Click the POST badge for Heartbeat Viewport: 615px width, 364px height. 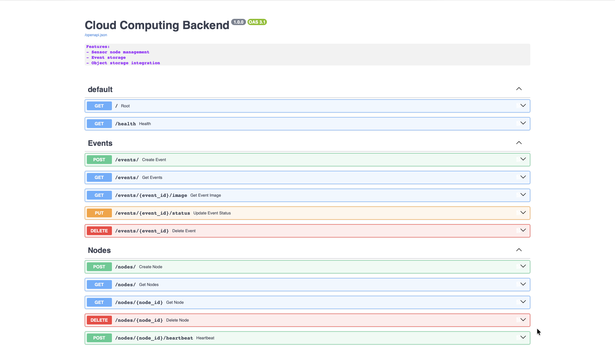click(x=99, y=338)
